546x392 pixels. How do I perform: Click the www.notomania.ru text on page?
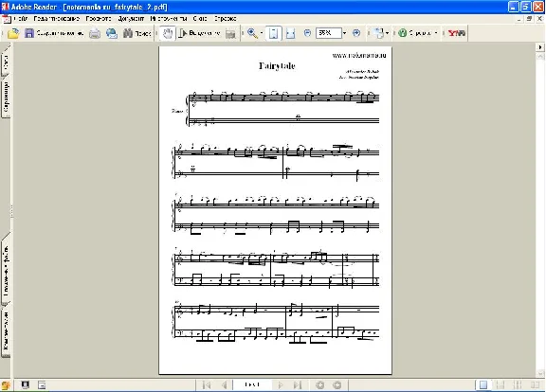click(x=359, y=55)
